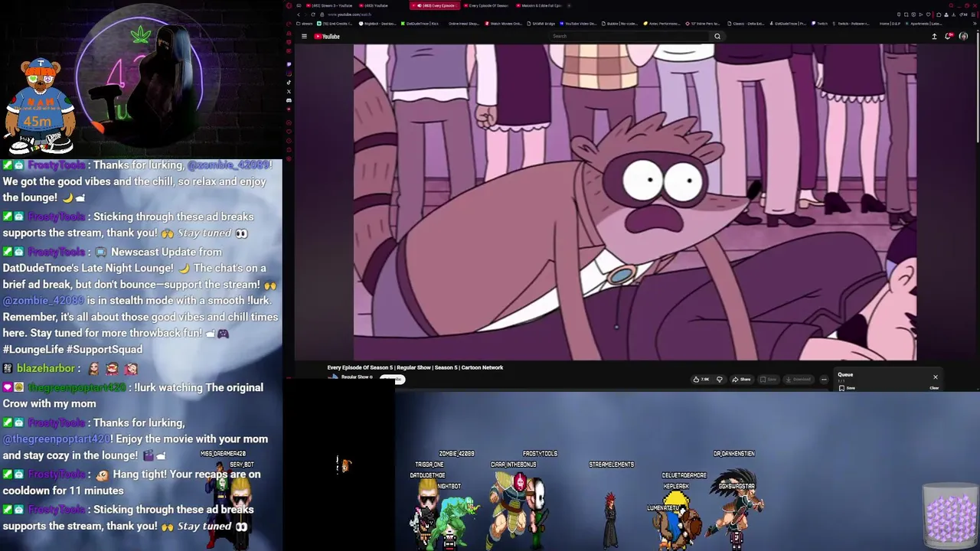Viewport: 980px width, 551px height.
Task: Open the 'SAMMI Bridge' bookmark
Action: coord(541,24)
